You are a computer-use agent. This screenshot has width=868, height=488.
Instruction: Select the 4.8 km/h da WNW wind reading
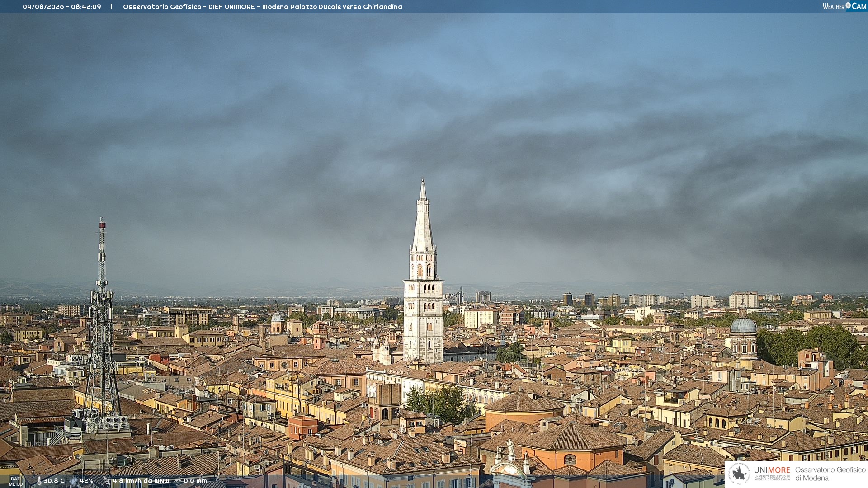[141, 481]
